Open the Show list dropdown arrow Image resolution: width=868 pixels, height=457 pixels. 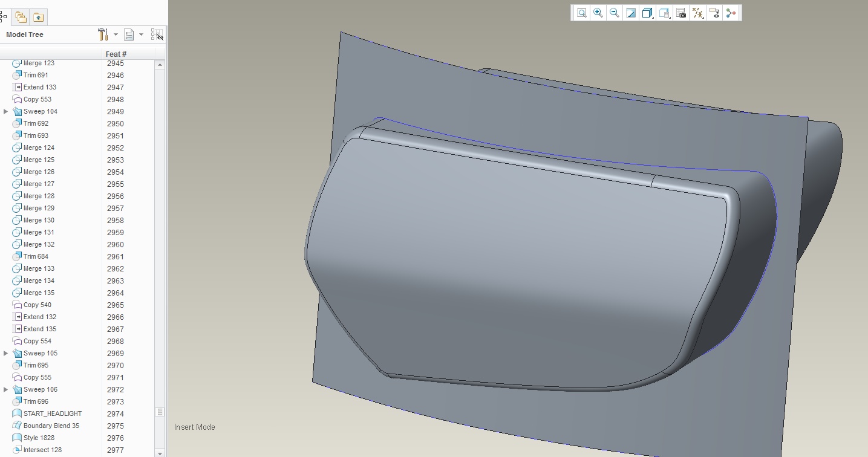point(141,34)
